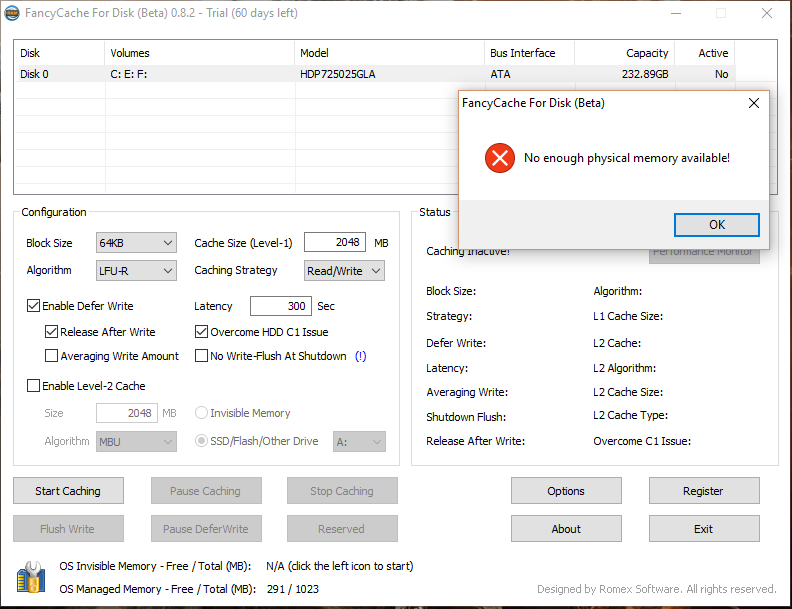
Task: Select SSD/Flash/Other Drive radio option
Action: (202, 441)
